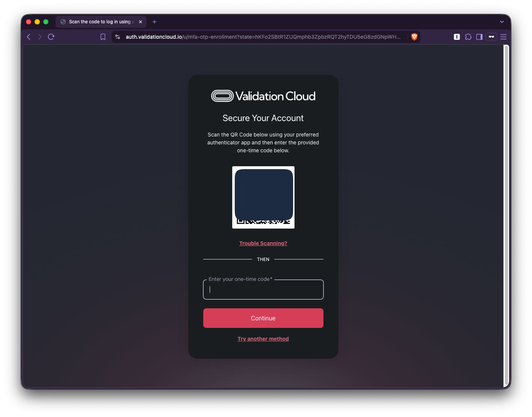Click the address bar URL
The image size is (532, 417).
click(x=263, y=37)
